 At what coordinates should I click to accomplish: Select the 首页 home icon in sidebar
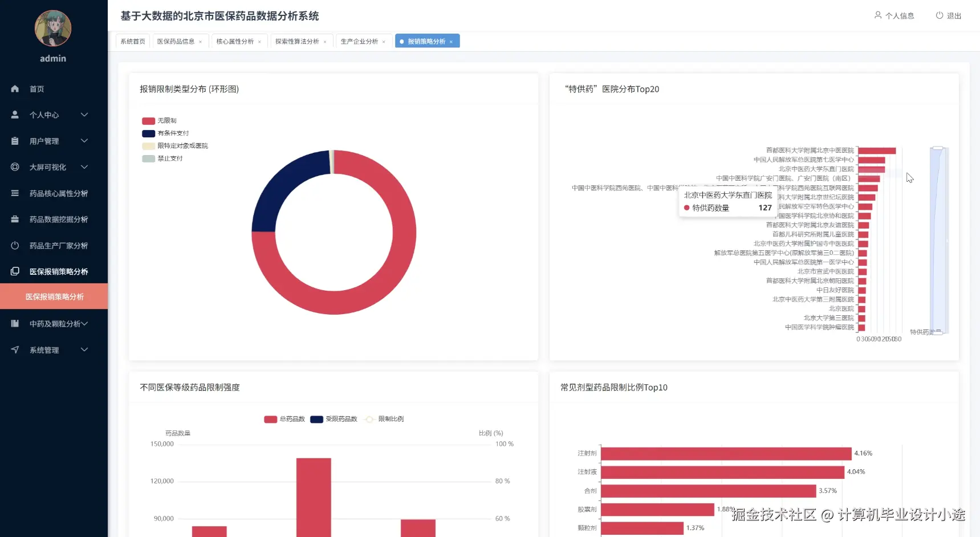pyautogui.click(x=15, y=88)
